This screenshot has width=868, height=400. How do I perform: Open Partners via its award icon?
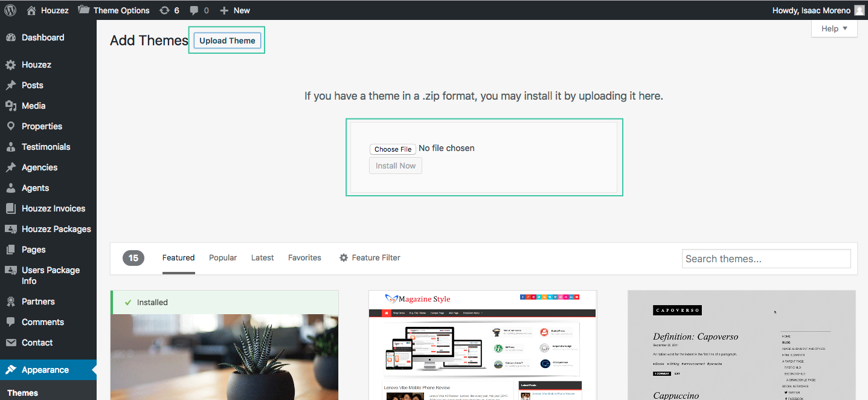coord(11,302)
